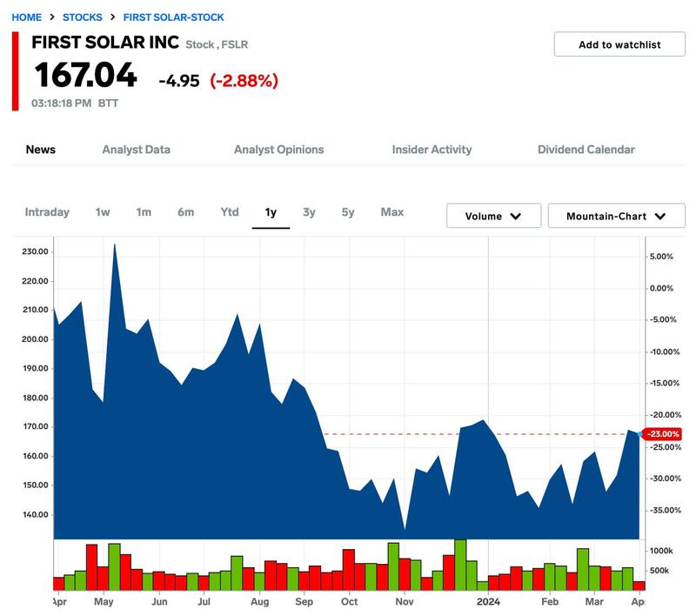Viewport: 696px width, 616px height.
Task: Open the Dividend Calendar tab
Action: click(x=586, y=150)
